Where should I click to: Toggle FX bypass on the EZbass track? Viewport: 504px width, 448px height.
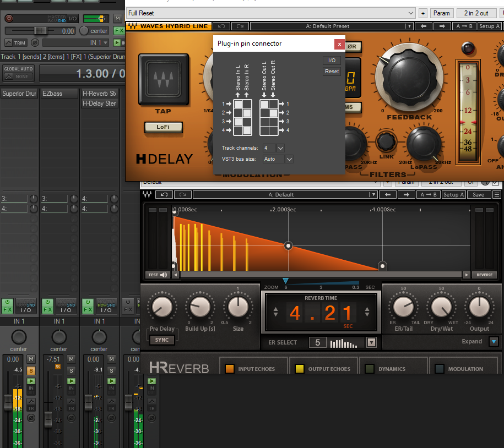pyautogui.click(x=47, y=306)
